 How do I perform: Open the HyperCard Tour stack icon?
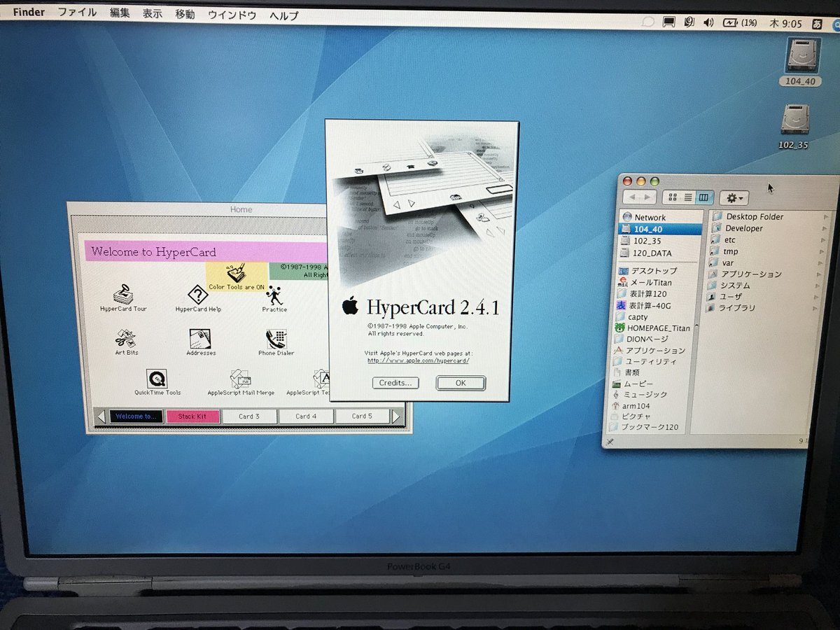tap(123, 295)
